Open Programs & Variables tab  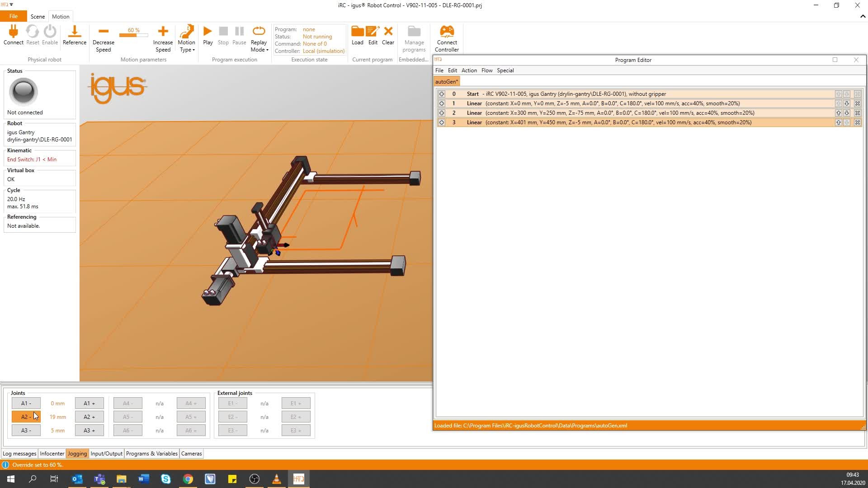(x=151, y=454)
